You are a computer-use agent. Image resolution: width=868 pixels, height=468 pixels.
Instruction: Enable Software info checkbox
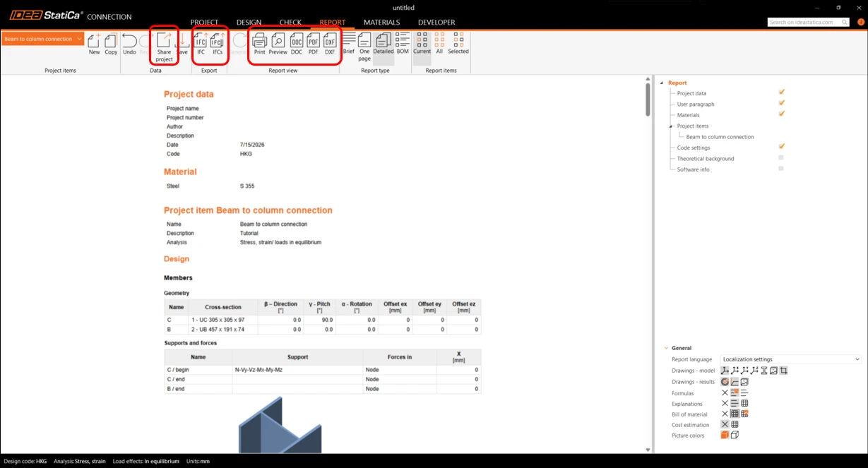(781, 169)
